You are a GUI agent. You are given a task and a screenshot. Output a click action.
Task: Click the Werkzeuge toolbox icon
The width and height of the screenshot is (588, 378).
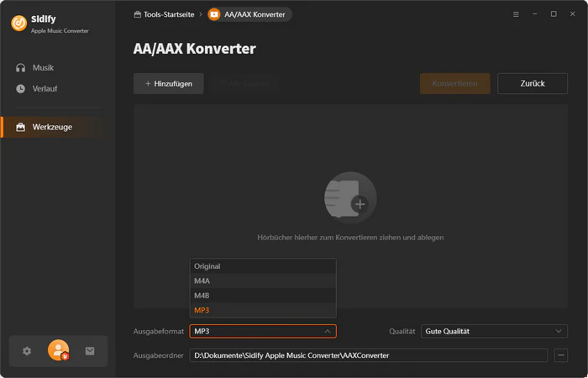[x=21, y=127]
